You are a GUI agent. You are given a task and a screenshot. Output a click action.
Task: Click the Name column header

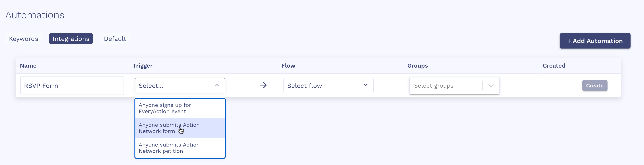28,66
